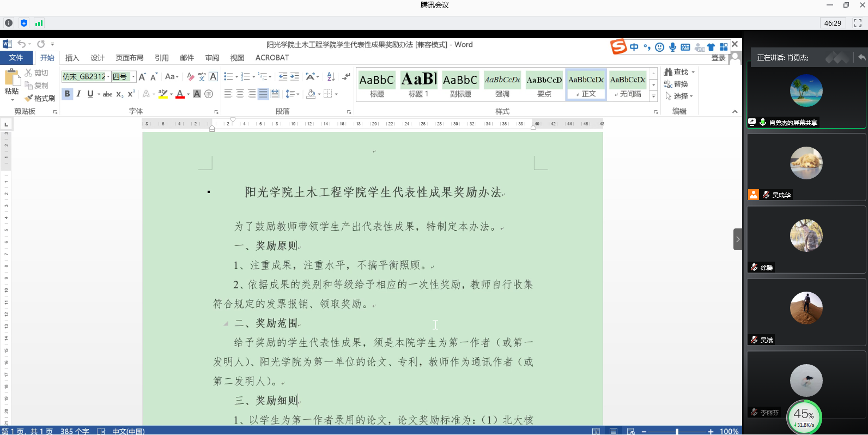Apply the 标题 1 heading style

click(418, 84)
